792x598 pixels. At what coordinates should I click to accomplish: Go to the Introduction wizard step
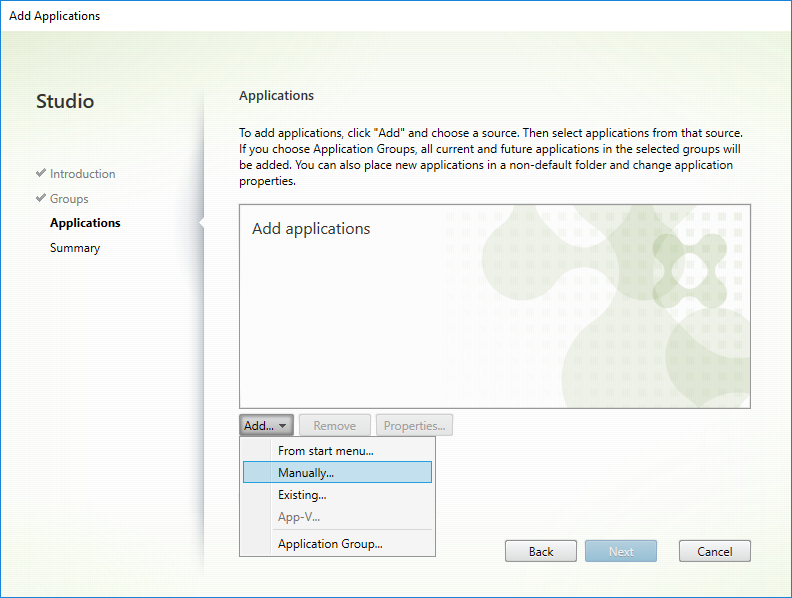point(82,174)
